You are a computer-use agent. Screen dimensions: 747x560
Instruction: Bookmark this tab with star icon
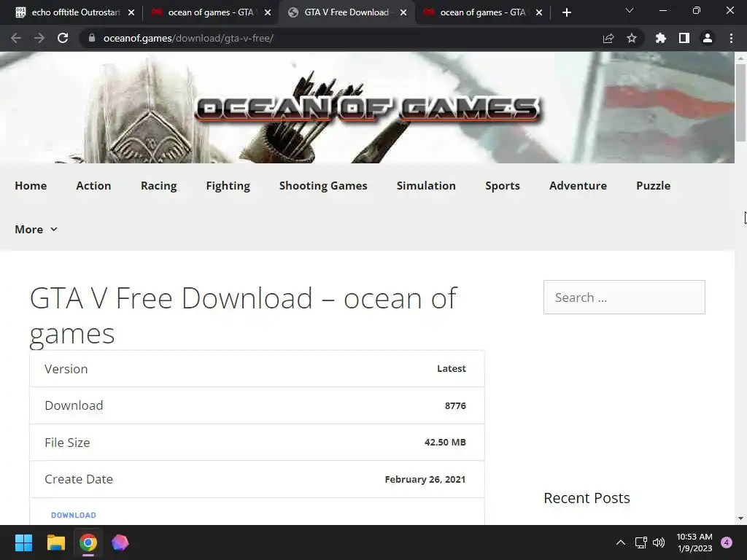coord(632,38)
